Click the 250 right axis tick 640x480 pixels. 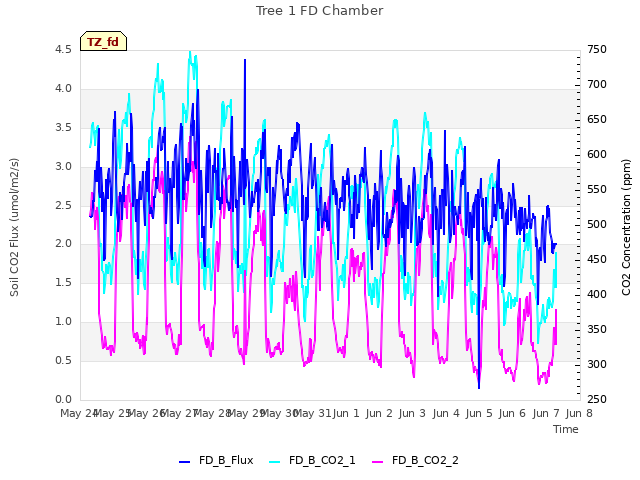(x=597, y=399)
